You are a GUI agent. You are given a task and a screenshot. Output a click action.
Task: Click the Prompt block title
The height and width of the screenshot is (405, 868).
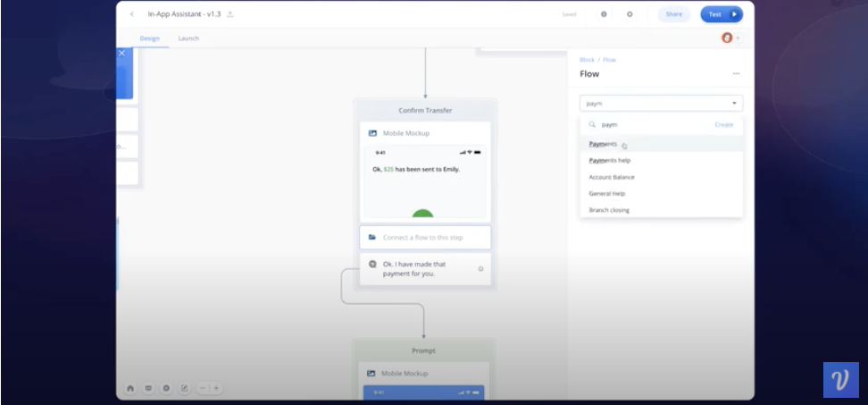click(423, 350)
